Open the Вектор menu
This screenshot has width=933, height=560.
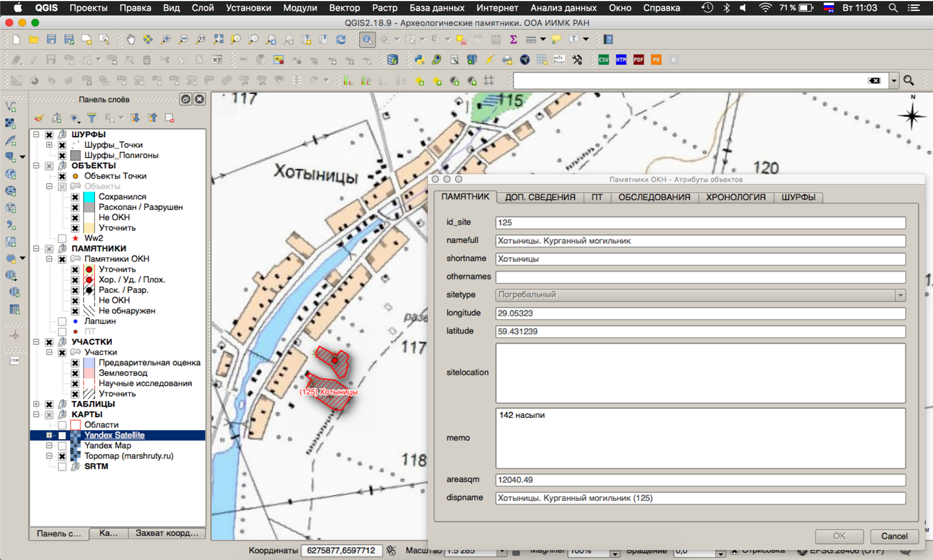[x=344, y=8]
